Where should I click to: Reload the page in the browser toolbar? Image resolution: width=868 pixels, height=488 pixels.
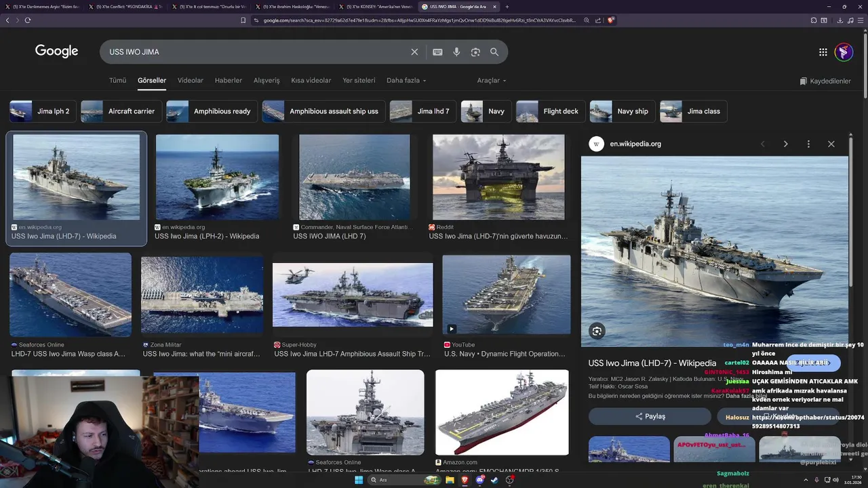click(x=27, y=20)
